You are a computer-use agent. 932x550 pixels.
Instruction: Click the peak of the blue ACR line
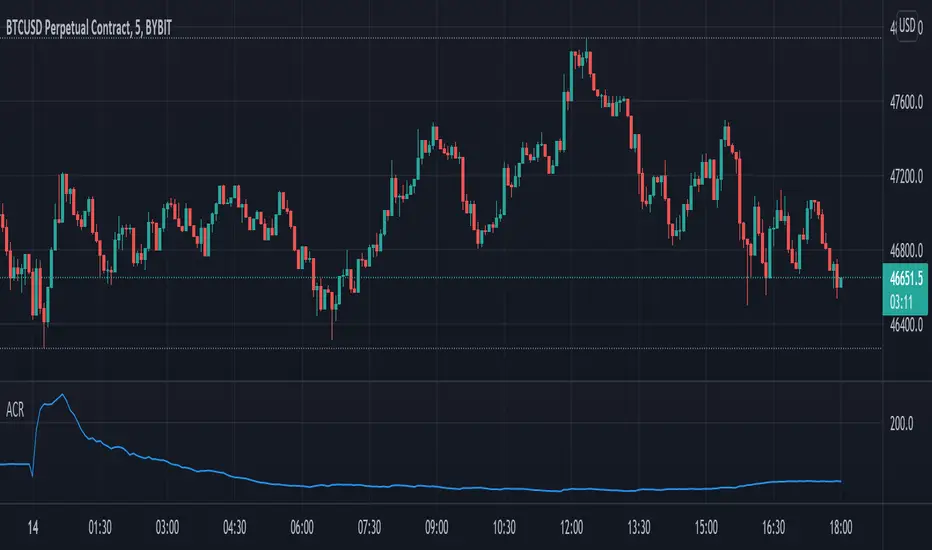[x=63, y=395]
